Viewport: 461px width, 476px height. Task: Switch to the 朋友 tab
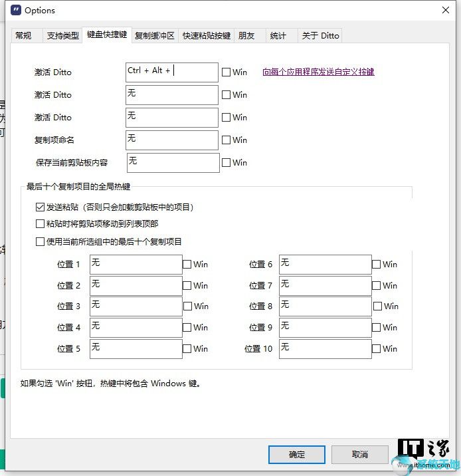tap(250, 36)
